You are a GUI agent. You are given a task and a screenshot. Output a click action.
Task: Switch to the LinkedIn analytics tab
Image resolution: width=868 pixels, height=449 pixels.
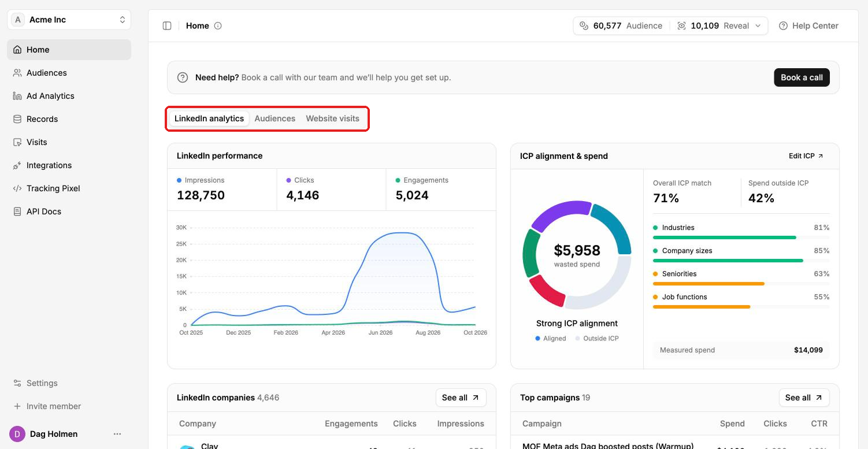click(209, 118)
